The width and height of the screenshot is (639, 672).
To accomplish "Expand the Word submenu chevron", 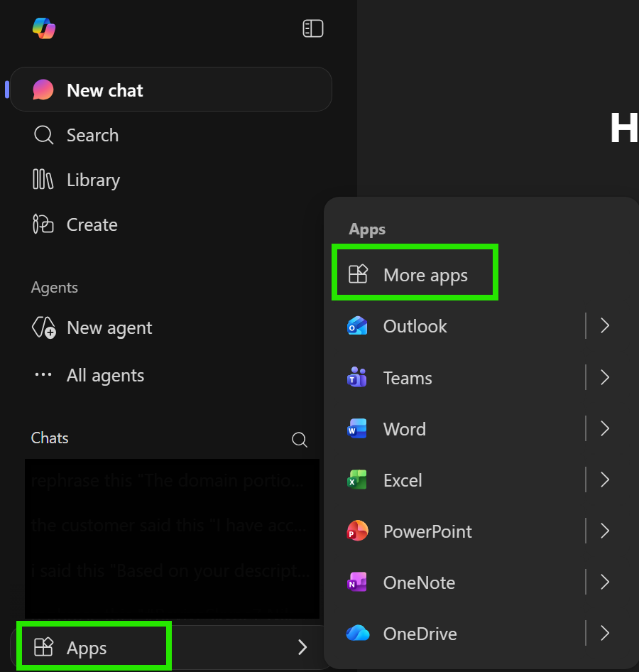I will 605,428.
